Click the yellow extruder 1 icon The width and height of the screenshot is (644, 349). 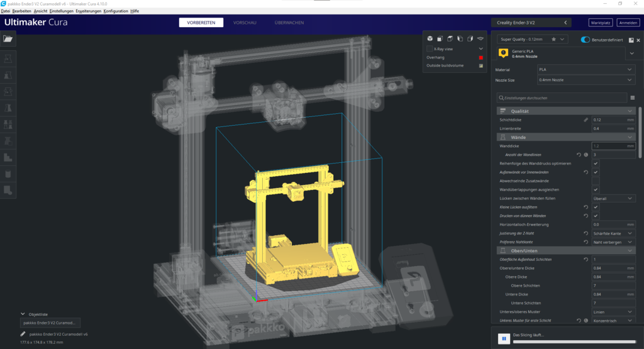coord(503,53)
